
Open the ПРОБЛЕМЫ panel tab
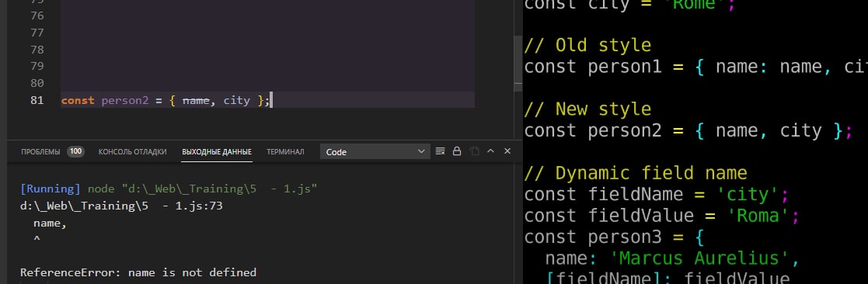40,152
